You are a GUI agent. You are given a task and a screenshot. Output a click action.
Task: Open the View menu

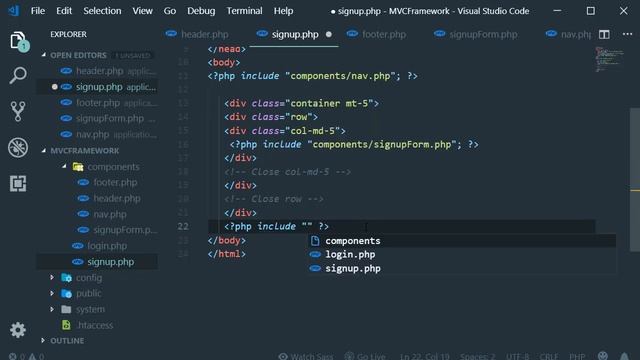[142, 11]
